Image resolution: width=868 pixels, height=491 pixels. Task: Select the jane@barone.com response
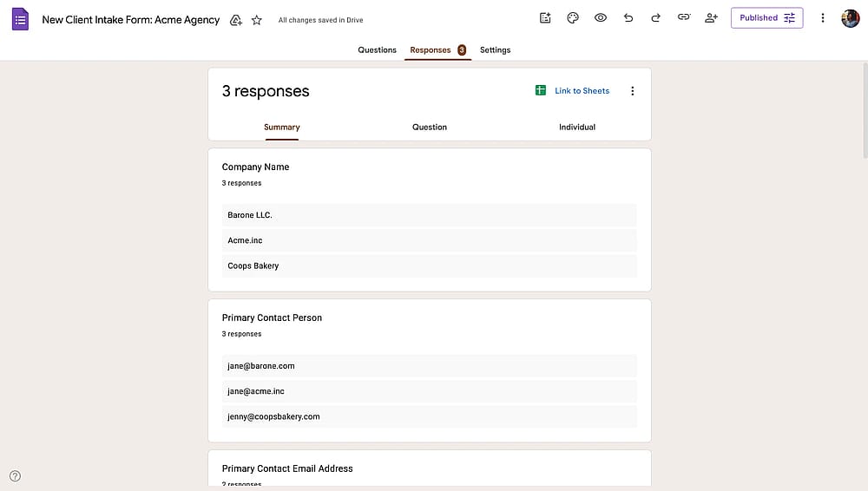[429, 366]
